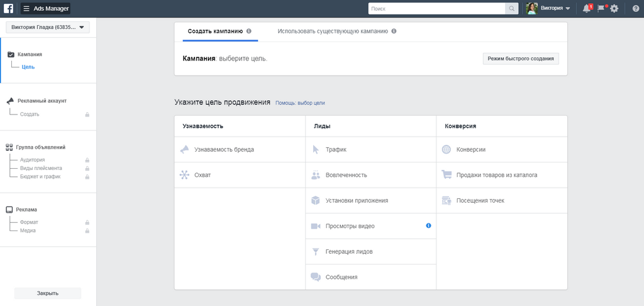Click the globe icon beside Конверсии

tap(447, 150)
